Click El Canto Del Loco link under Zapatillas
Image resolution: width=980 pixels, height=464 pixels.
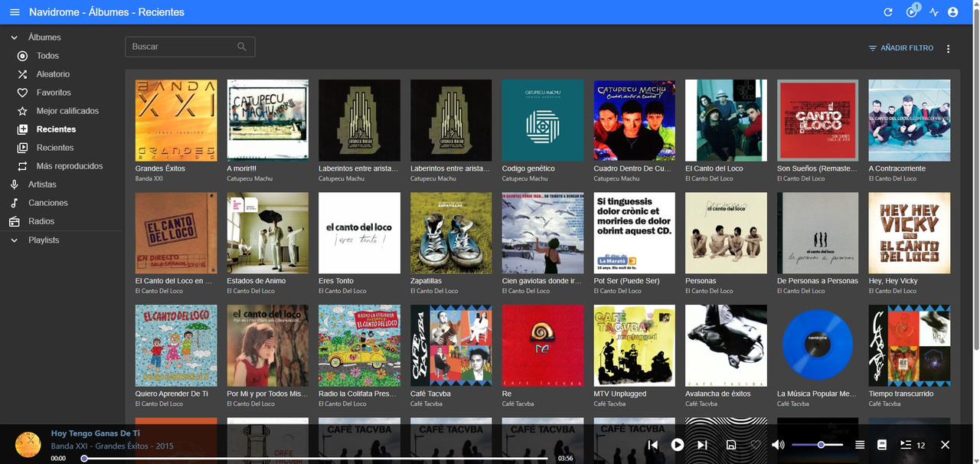(x=434, y=292)
